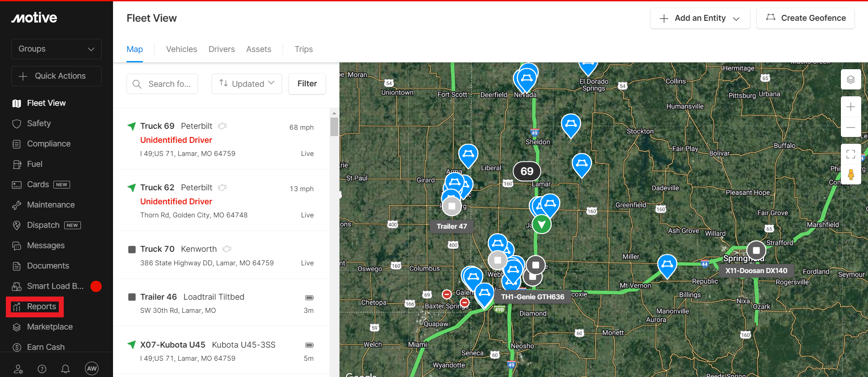Switch to the Assets tab

coord(259,49)
